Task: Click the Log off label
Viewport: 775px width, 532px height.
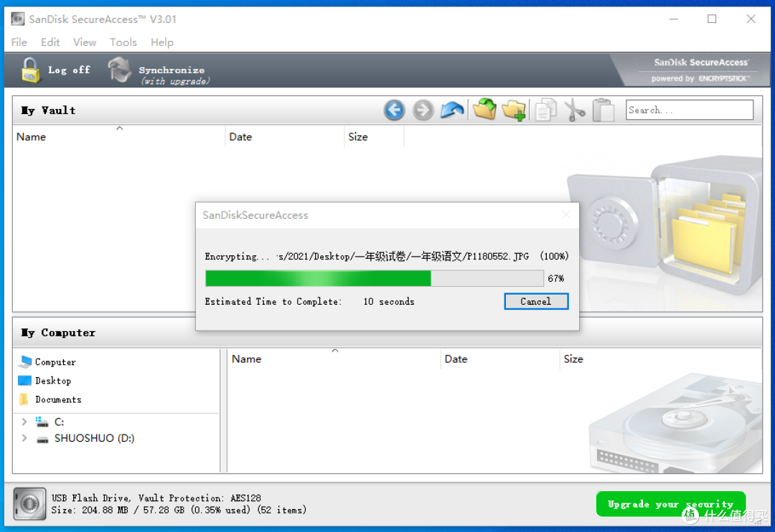Action: tap(69, 70)
